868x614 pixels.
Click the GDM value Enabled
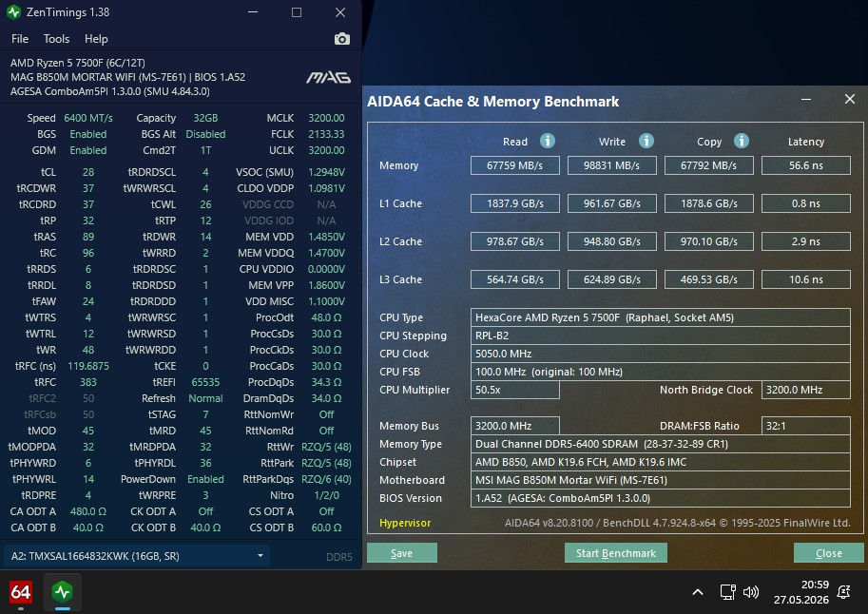(x=88, y=150)
